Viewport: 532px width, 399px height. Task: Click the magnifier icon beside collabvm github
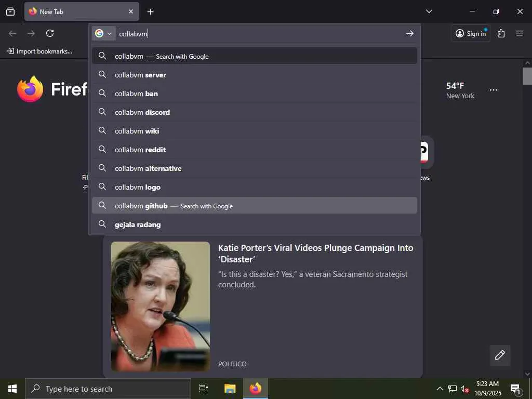tap(102, 205)
